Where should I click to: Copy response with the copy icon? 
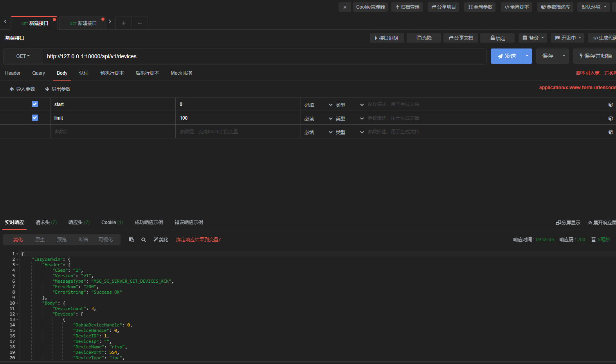pos(131,240)
